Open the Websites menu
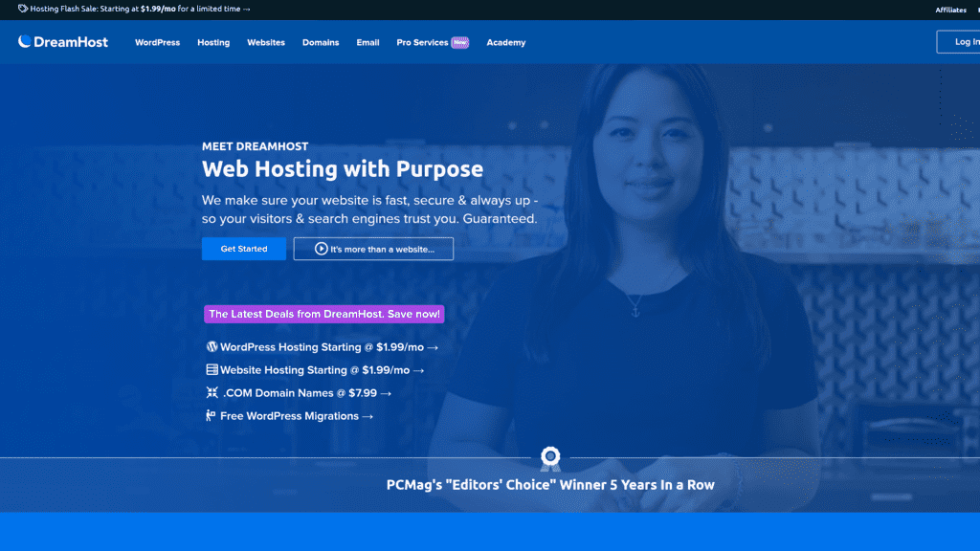Viewport: 980px width, 551px height. (x=266, y=42)
